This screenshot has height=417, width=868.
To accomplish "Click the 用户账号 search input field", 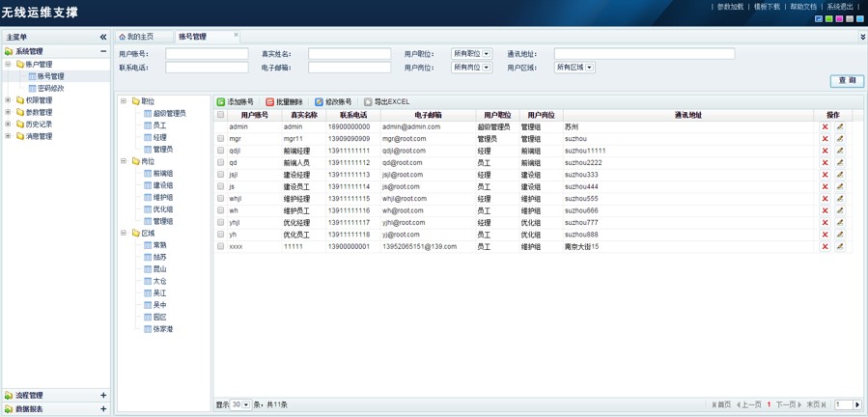I will point(207,54).
